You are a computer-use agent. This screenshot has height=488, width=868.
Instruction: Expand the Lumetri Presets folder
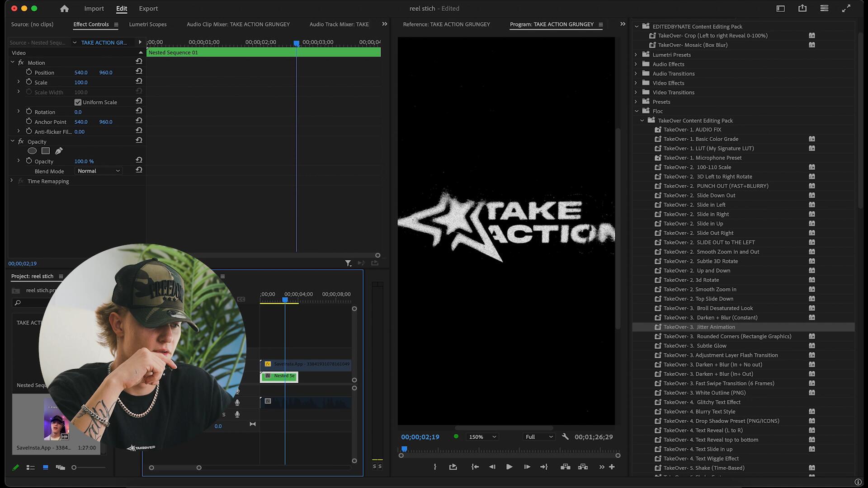[636, 55]
